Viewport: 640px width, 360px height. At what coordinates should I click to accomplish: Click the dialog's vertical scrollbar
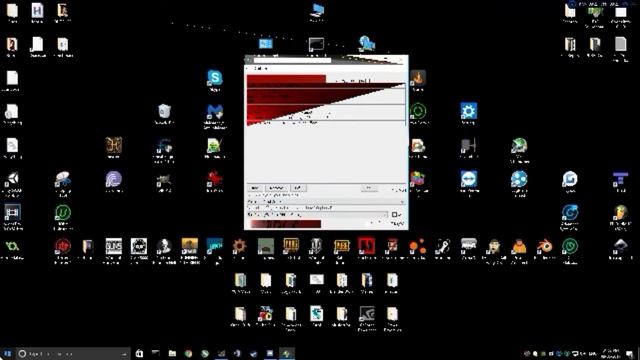click(x=405, y=104)
